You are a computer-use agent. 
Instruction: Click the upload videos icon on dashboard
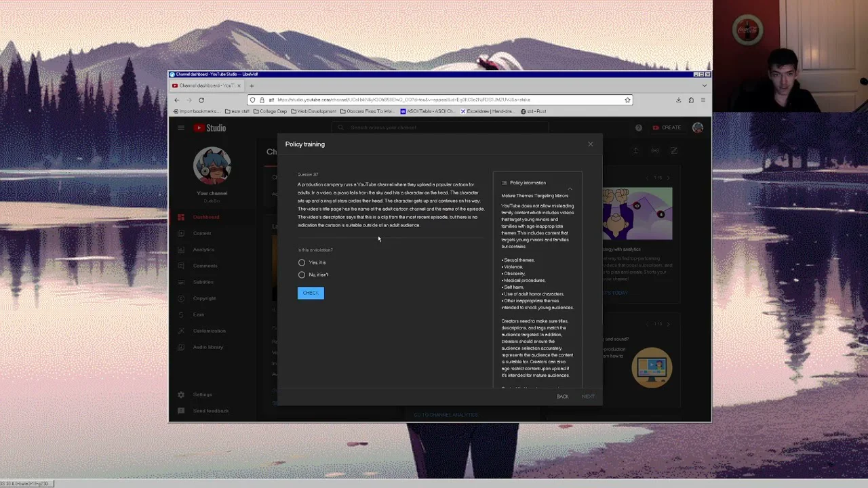tap(635, 150)
